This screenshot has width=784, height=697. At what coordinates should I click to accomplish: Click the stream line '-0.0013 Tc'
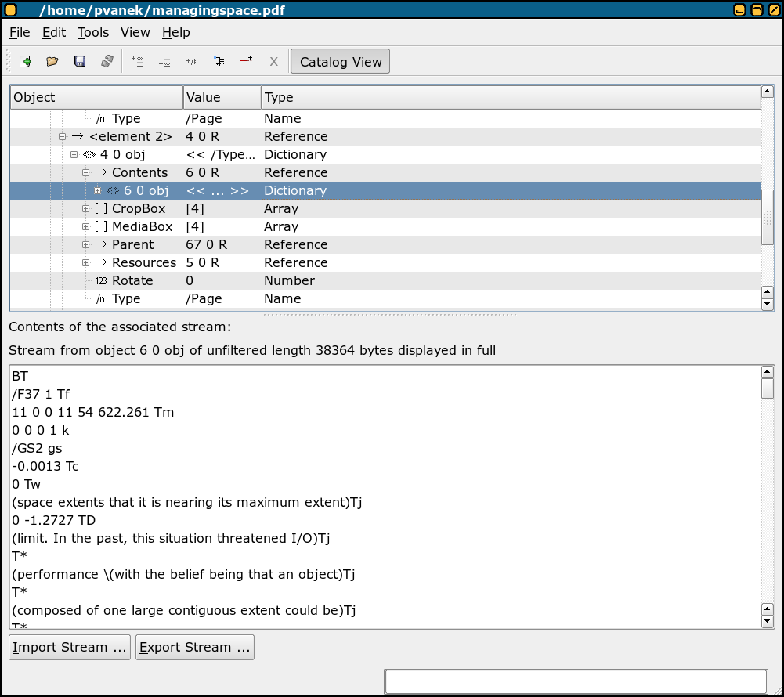[x=45, y=466]
